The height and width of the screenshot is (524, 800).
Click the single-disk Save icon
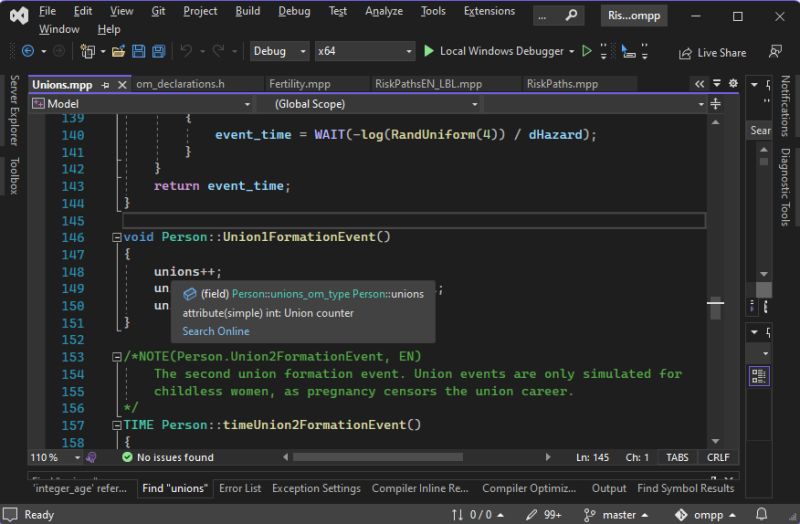138,51
